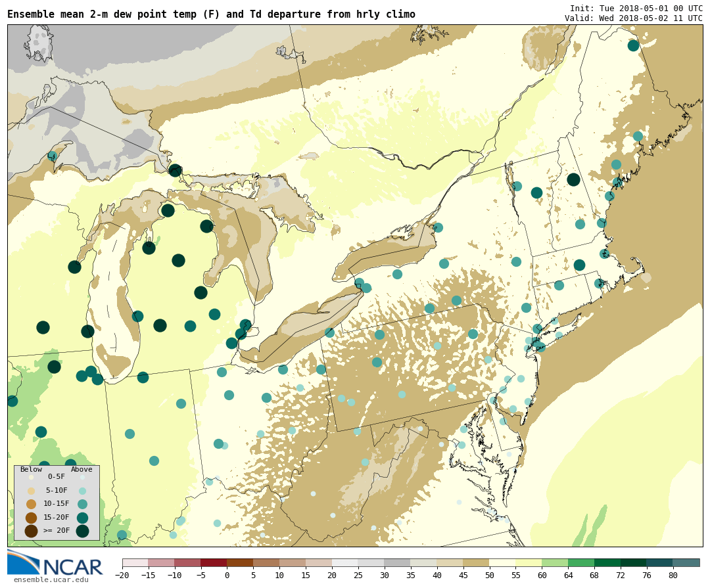Click the Below 15-20F circle in the legend
The height and width of the screenshot is (588, 710).
[32, 518]
